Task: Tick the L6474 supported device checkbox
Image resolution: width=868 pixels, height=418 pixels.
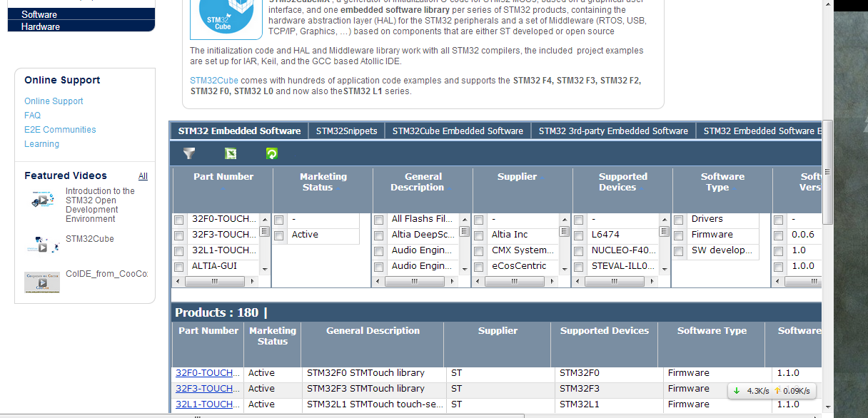Action: [x=578, y=236]
